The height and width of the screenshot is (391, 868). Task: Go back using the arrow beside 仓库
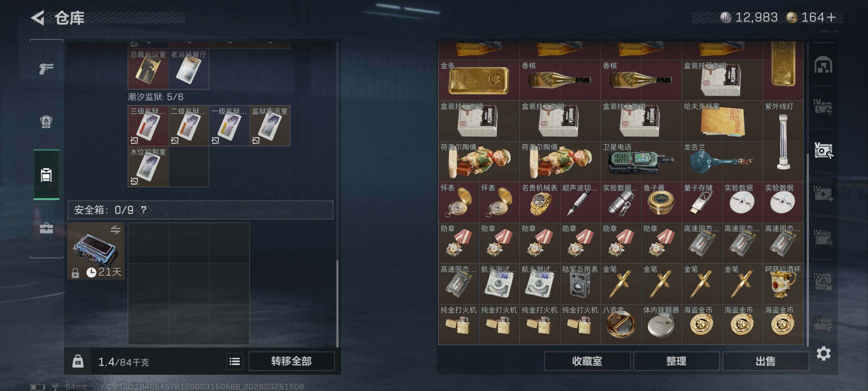38,18
